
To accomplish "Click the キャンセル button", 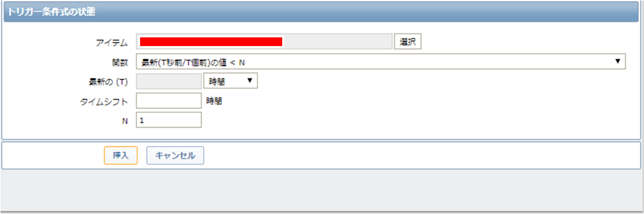I will pos(175,156).
